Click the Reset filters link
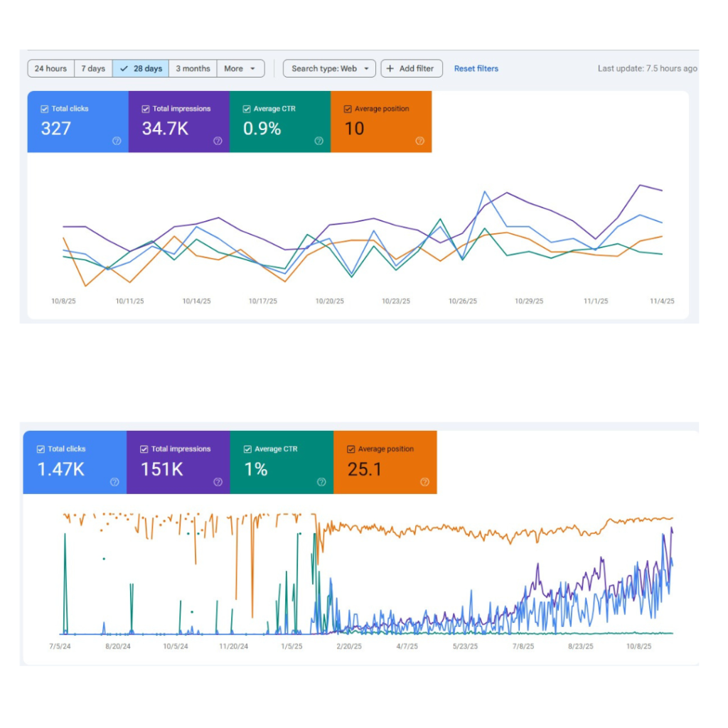Image resolution: width=728 pixels, height=728 pixels. click(476, 69)
